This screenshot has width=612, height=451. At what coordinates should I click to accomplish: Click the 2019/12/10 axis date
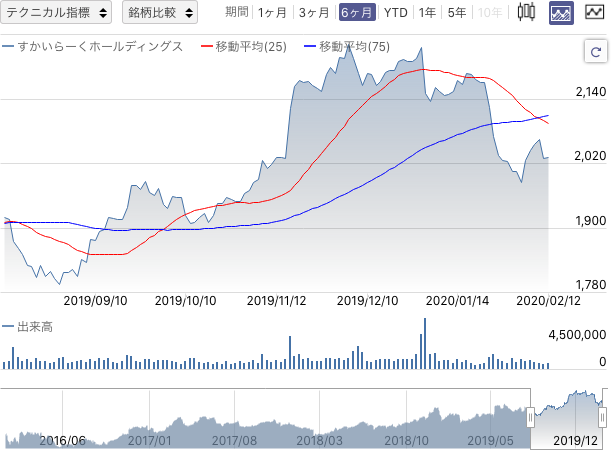367,301
